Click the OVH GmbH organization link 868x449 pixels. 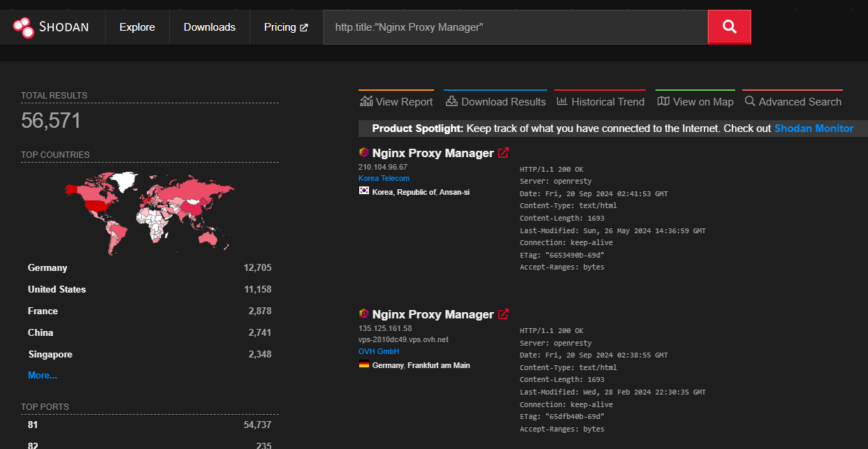(x=379, y=351)
